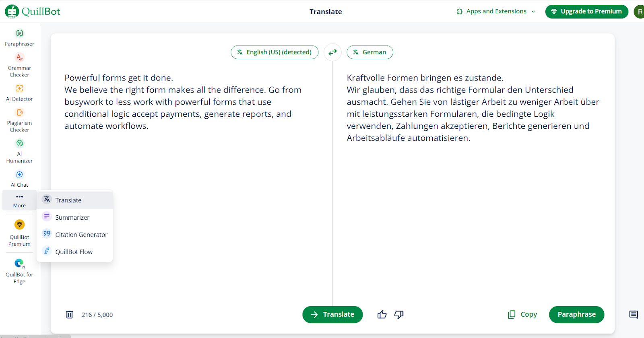Viewport: 644px width, 338px height.
Task: Click the green Translate button
Action: pos(332,315)
